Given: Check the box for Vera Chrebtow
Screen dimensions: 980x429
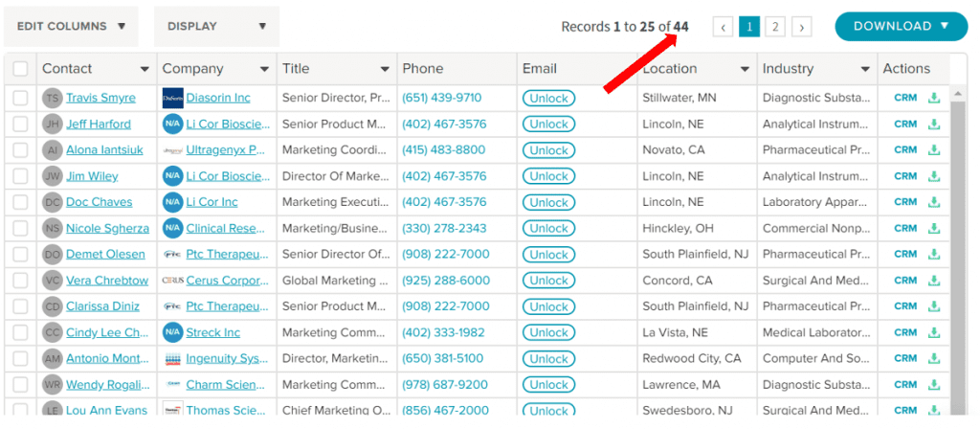Looking at the screenshot, I should point(21,281).
